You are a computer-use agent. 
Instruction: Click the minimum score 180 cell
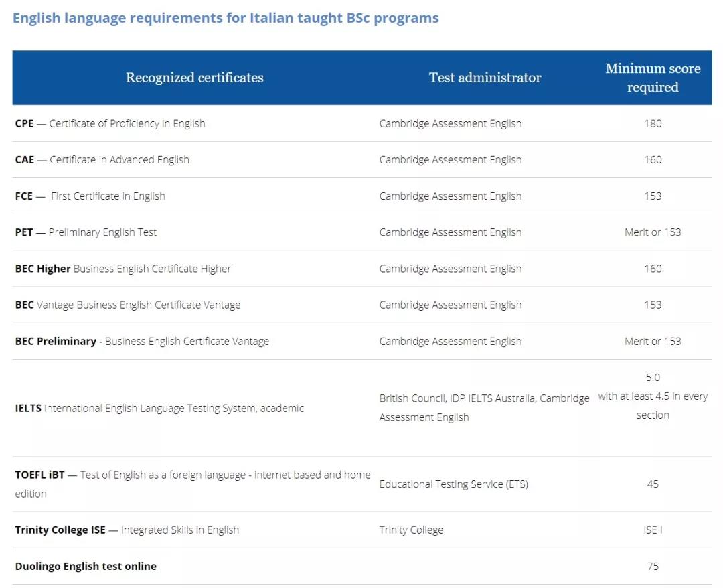pyautogui.click(x=653, y=123)
